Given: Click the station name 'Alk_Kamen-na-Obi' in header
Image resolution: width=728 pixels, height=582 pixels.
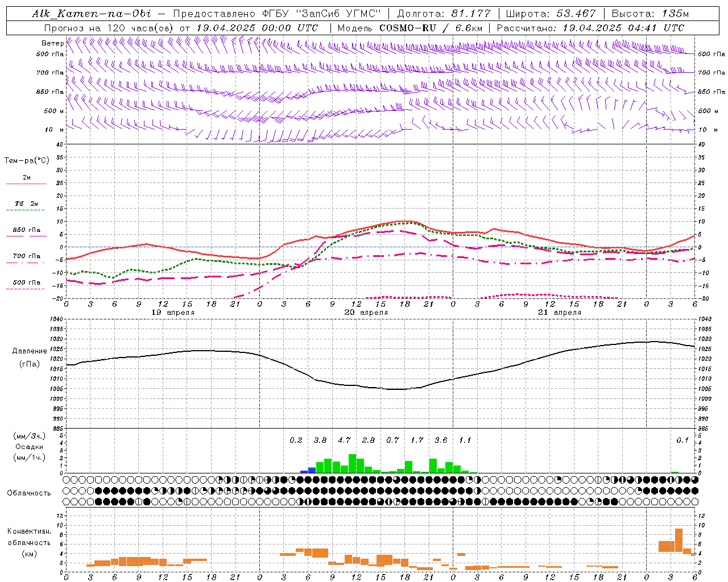Looking at the screenshot, I should pyautogui.click(x=91, y=14).
